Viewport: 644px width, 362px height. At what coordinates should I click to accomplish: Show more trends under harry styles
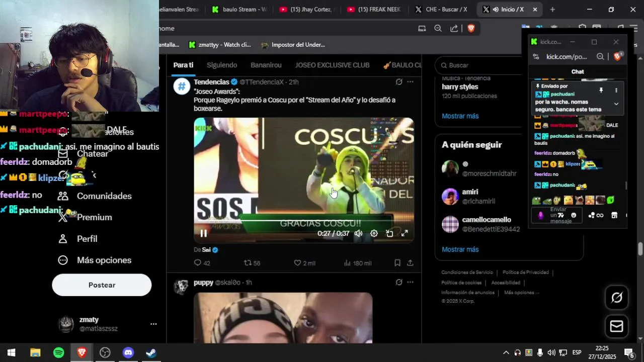tap(460, 116)
